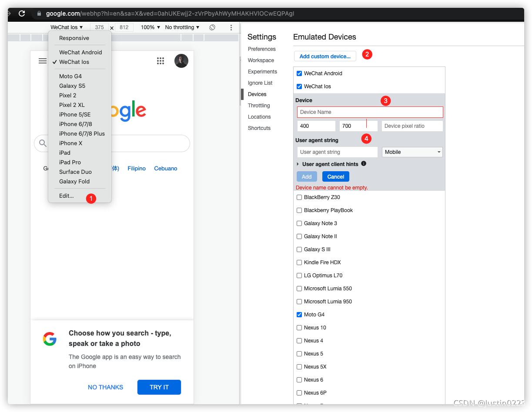
Task: Click NO THANKS in Google banner
Action: [x=106, y=387]
